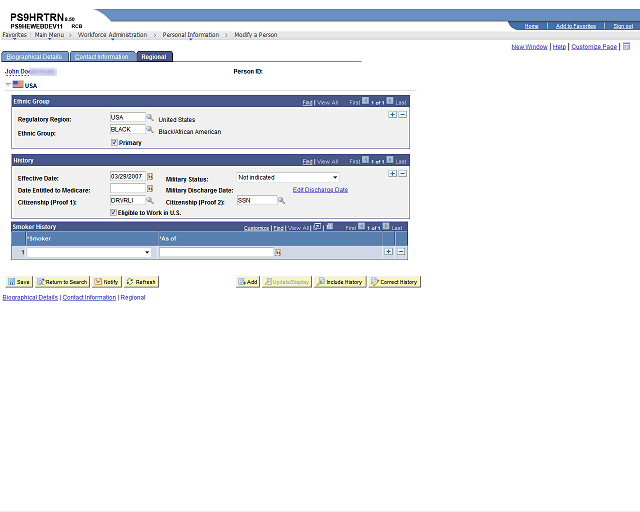Switch to Contact Information tab
640x512 pixels.
click(102, 57)
